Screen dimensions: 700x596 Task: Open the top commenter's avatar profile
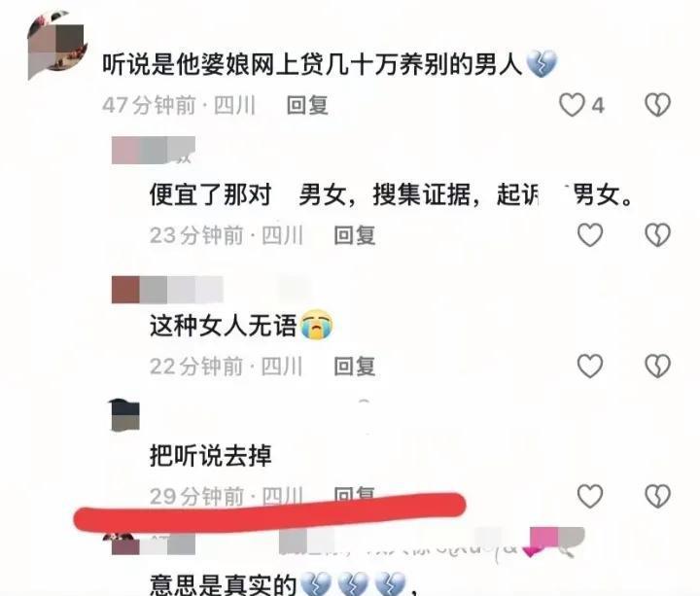click(x=56, y=45)
